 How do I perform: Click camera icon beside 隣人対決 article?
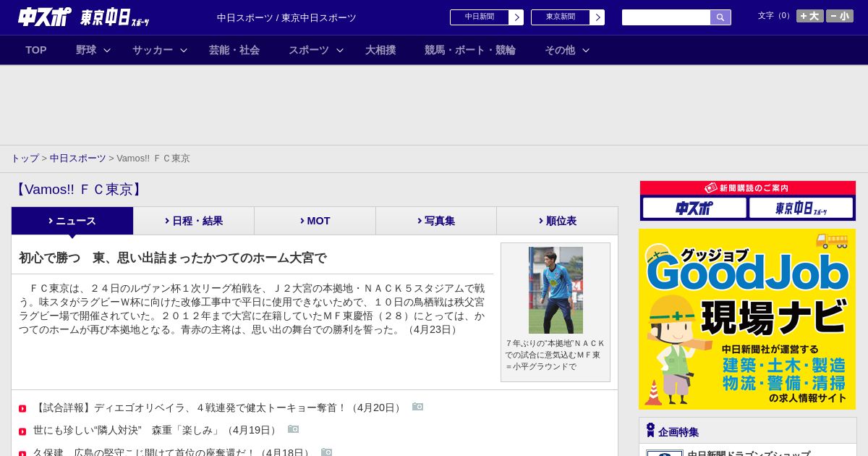(293, 429)
